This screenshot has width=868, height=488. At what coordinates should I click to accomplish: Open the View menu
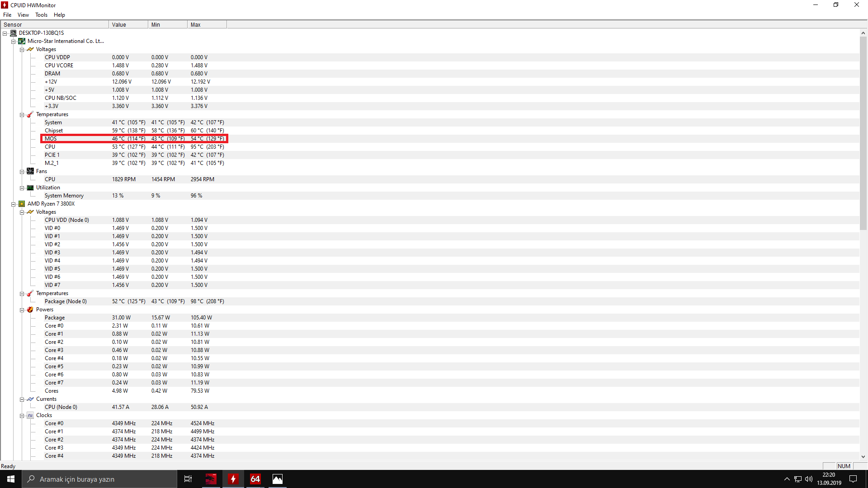[x=23, y=14]
